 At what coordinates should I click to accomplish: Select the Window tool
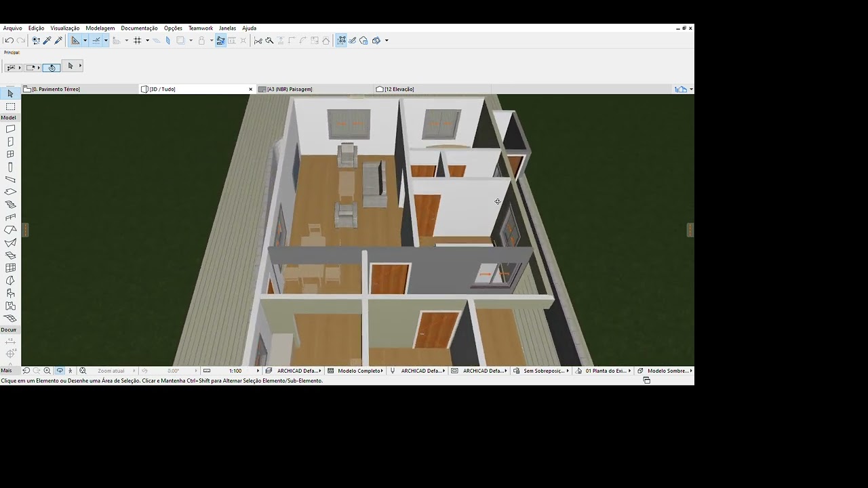10,155
